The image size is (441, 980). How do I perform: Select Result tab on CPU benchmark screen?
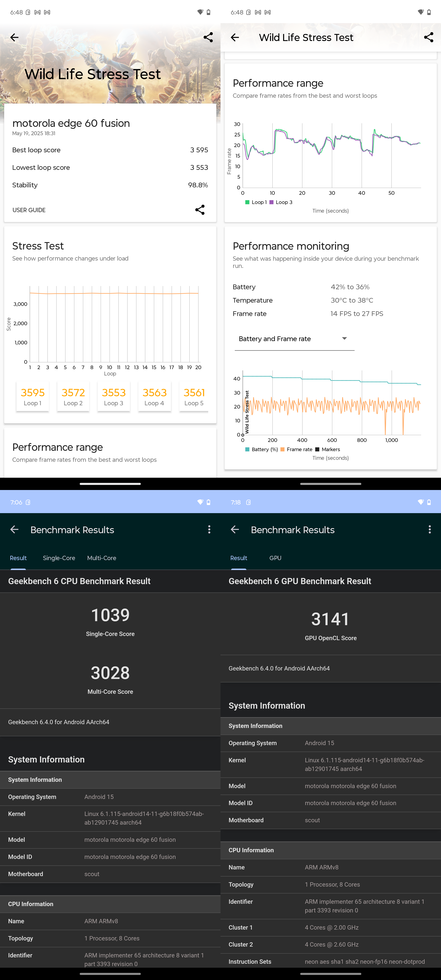coord(18,558)
